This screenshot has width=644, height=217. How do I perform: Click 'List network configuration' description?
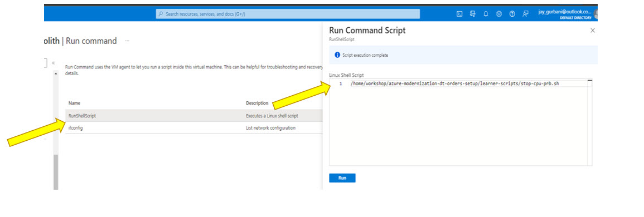(x=270, y=127)
